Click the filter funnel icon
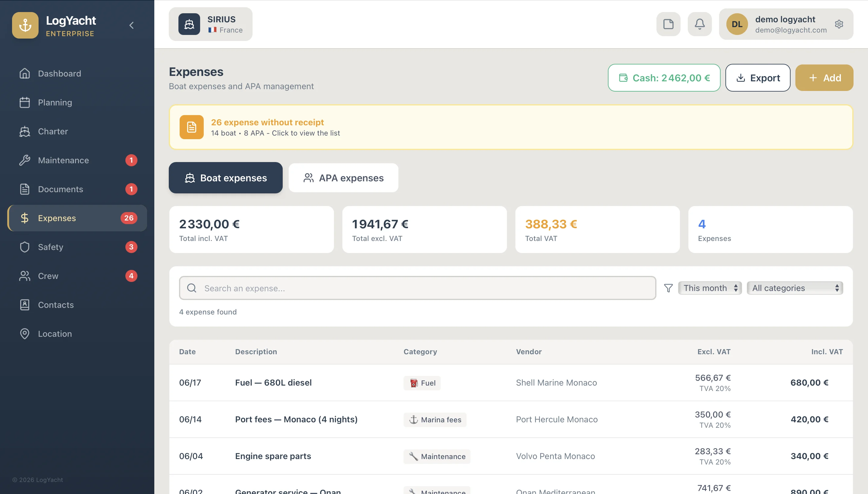 tap(668, 288)
